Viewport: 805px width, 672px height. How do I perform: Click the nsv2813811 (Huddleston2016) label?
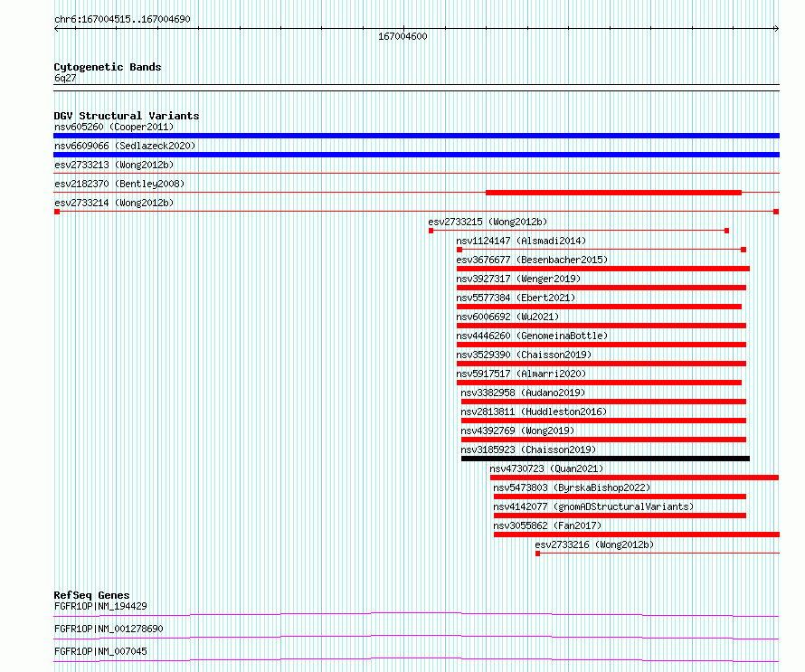[x=534, y=412]
